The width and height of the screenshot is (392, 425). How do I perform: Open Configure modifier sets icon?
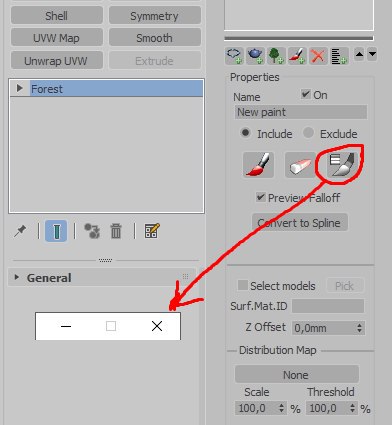pos(152,231)
